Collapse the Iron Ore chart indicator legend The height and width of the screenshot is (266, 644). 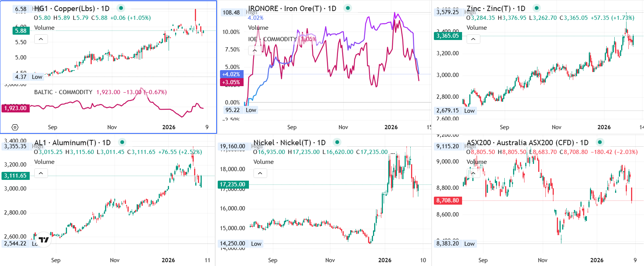coord(255,50)
